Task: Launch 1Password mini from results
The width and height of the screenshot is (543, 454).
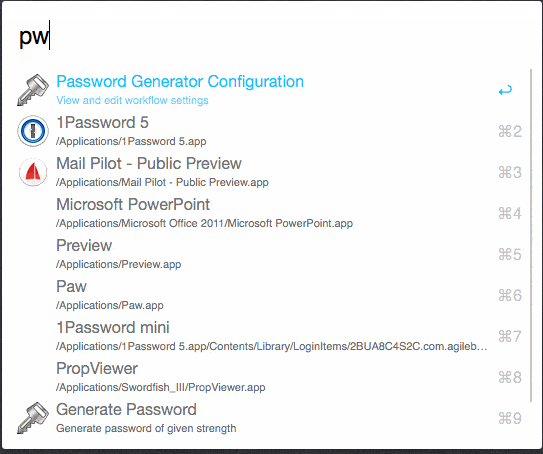Action: [x=270, y=336]
